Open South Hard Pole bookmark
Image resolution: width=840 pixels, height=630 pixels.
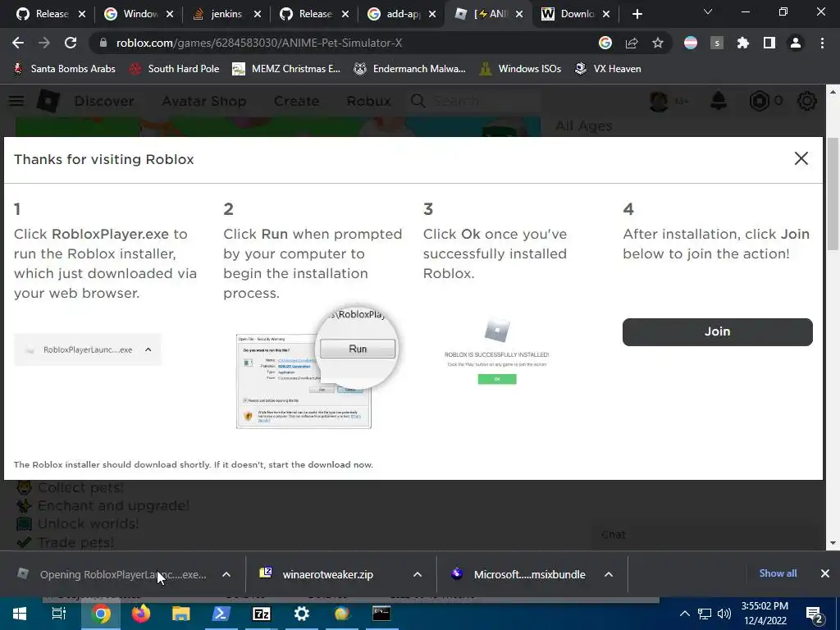(x=175, y=69)
